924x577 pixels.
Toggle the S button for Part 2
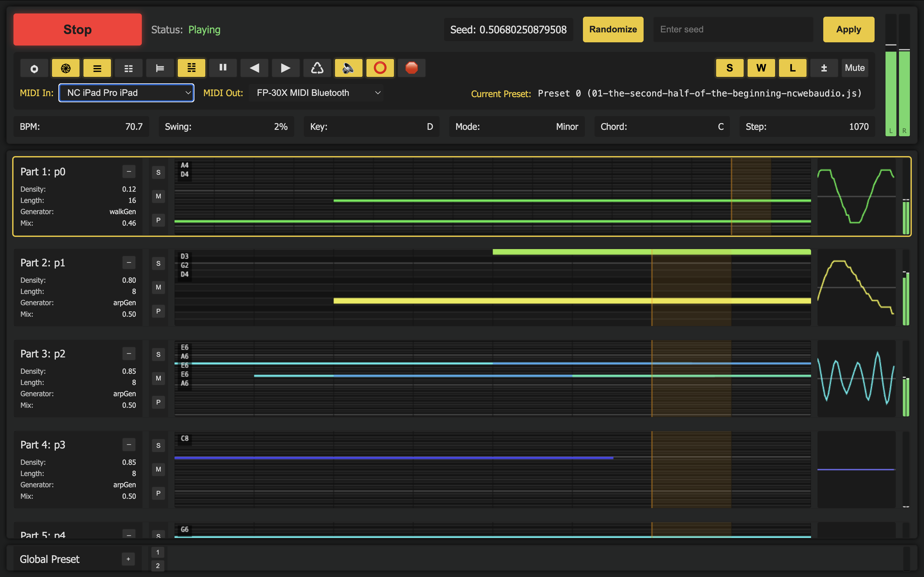[158, 263]
